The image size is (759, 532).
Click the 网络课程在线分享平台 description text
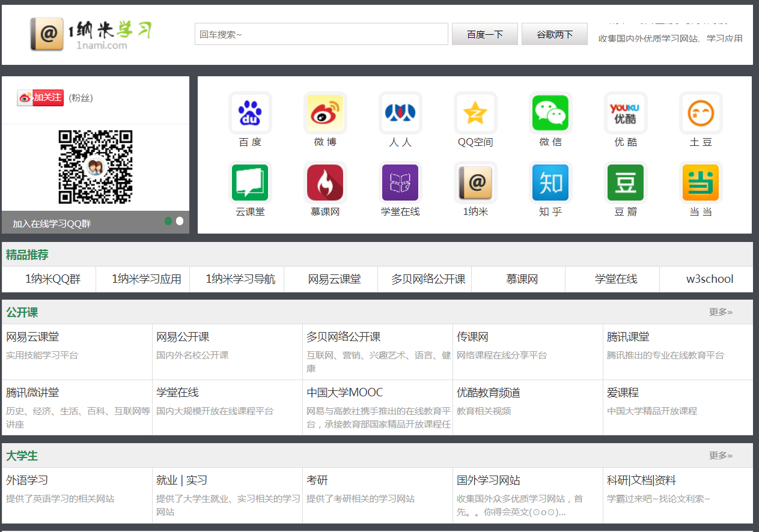(x=502, y=355)
